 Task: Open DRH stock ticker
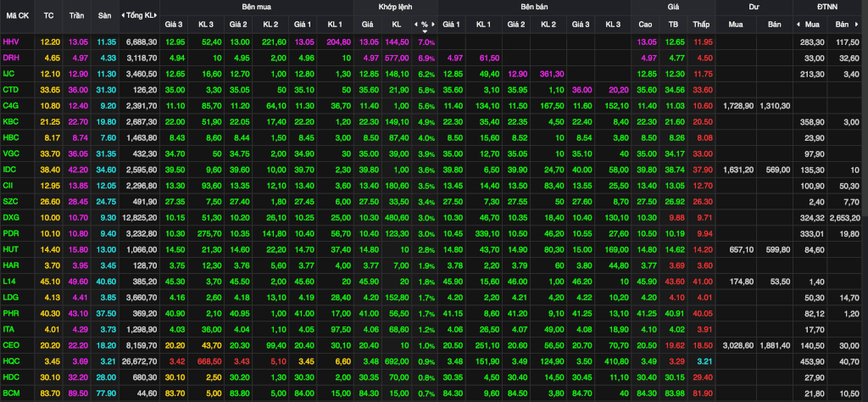tap(11, 58)
